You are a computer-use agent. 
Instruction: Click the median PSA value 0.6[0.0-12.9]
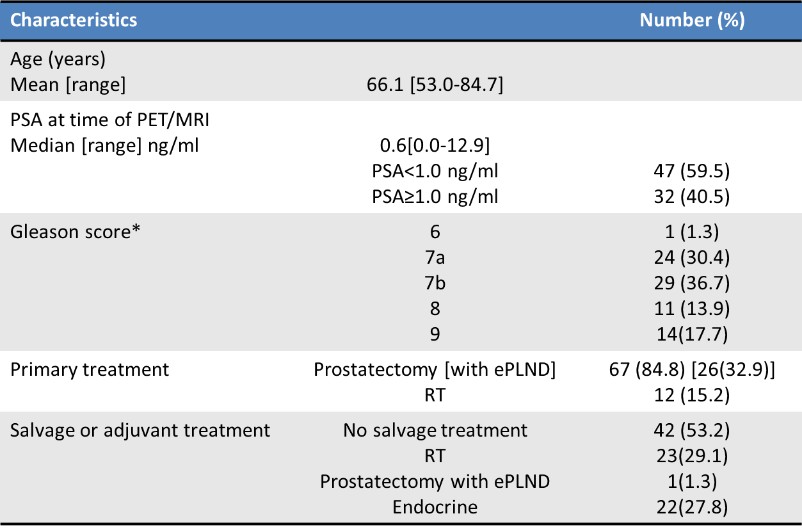click(435, 146)
